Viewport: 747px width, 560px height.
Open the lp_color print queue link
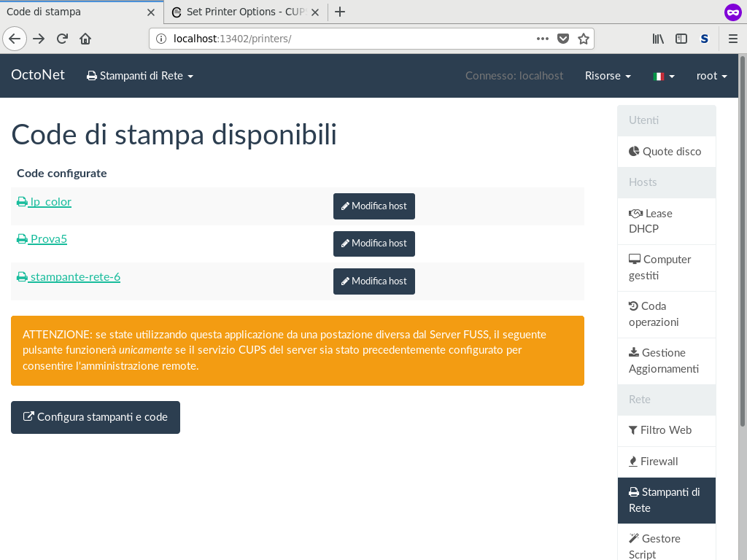[44, 202]
